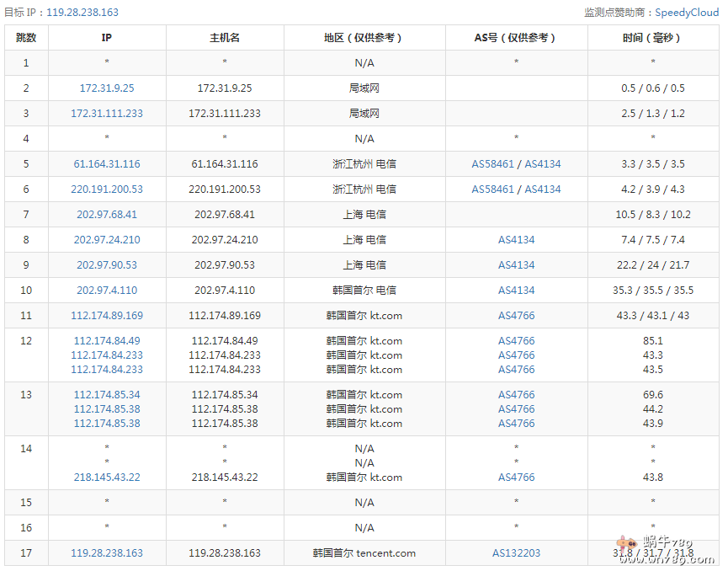Click IP 202.97.24.210 in hop 8
The height and width of the screenshot is (571, 728).
[x=107, y=240]
